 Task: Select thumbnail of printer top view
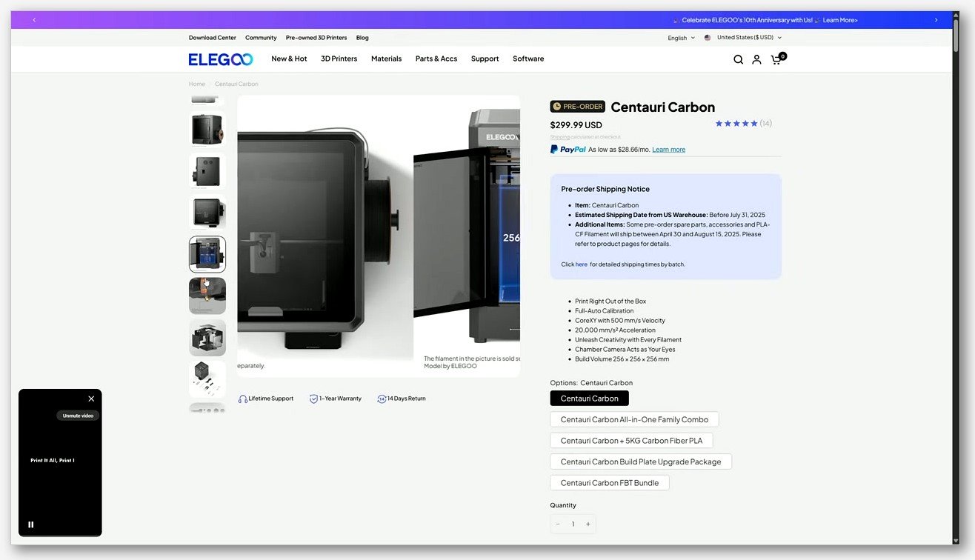(207, 213)
